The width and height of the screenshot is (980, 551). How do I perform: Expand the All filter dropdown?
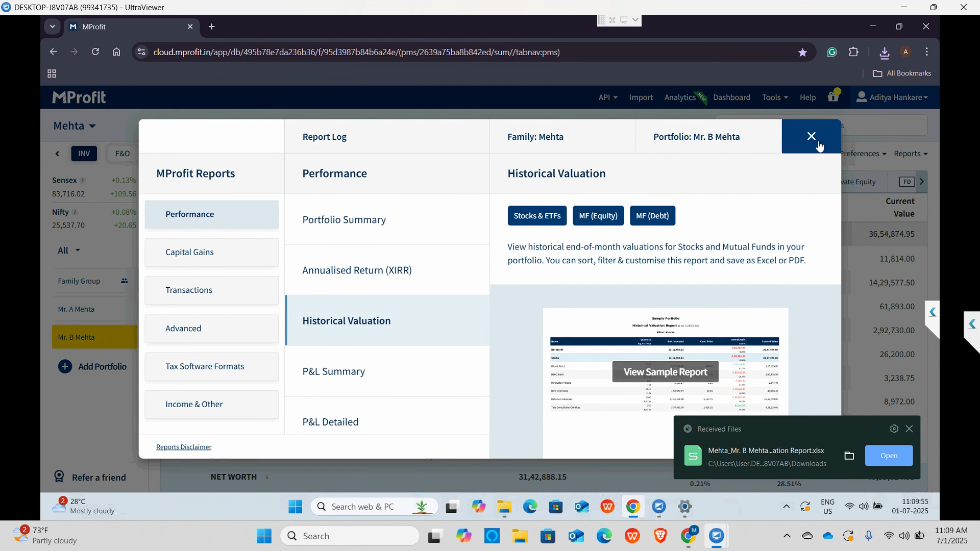coord(69,250)
